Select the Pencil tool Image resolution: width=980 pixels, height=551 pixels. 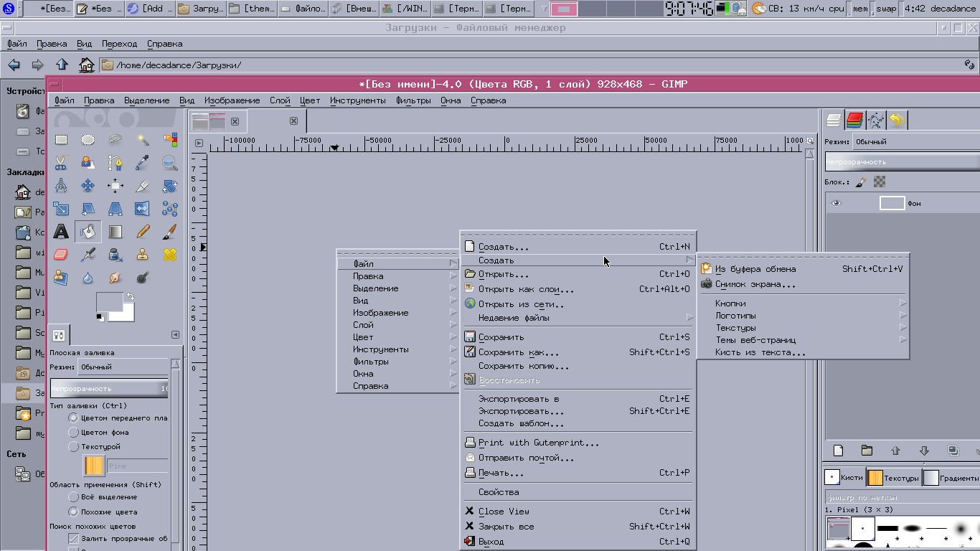[143, 232]
